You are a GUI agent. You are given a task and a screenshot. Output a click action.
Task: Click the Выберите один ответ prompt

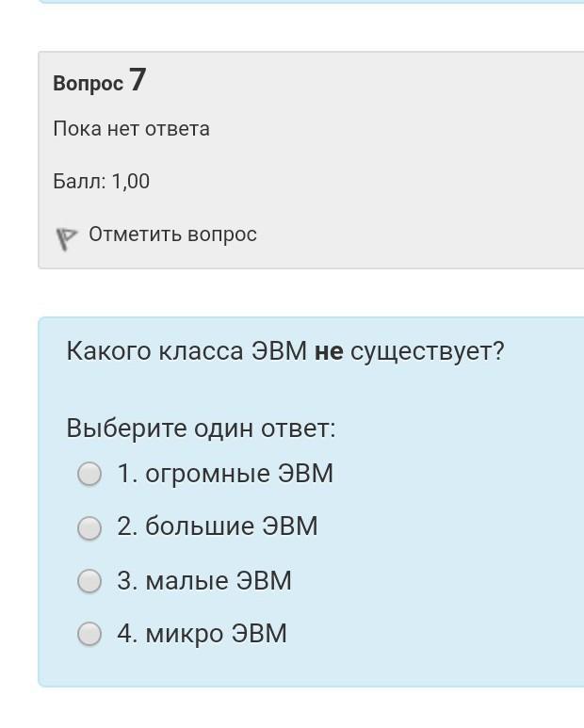click(201, 429)
